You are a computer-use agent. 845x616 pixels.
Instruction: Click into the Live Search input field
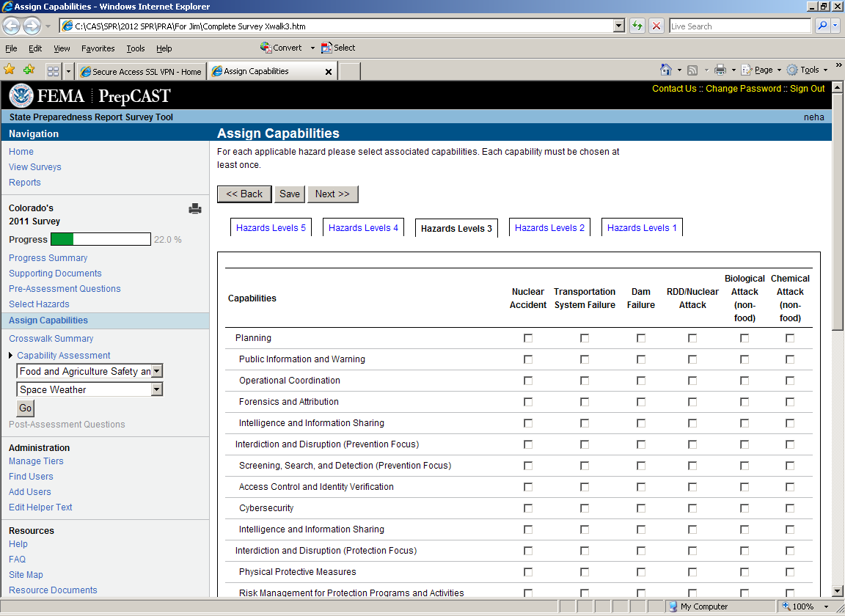pyautogui.click(x=739, y=26)
